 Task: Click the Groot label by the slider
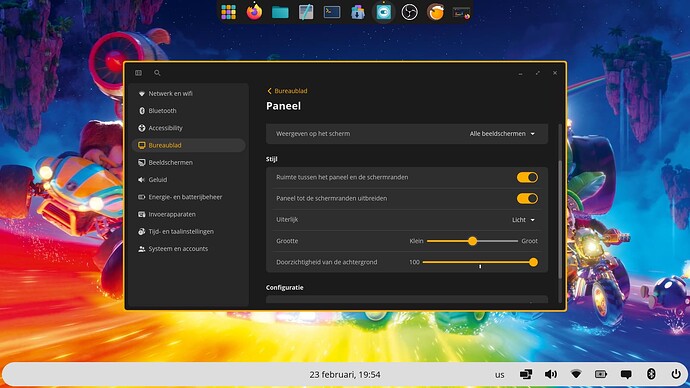[x=529, y=241]
